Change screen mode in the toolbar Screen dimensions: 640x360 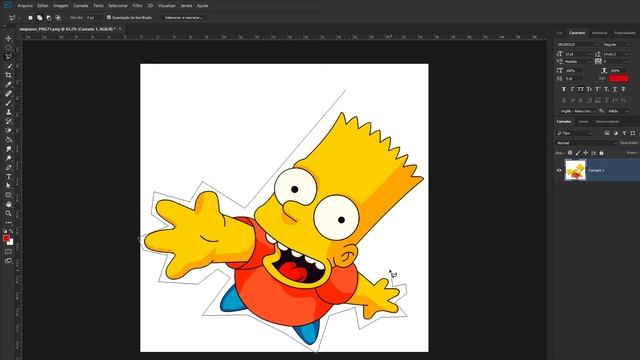click(8, 260)
